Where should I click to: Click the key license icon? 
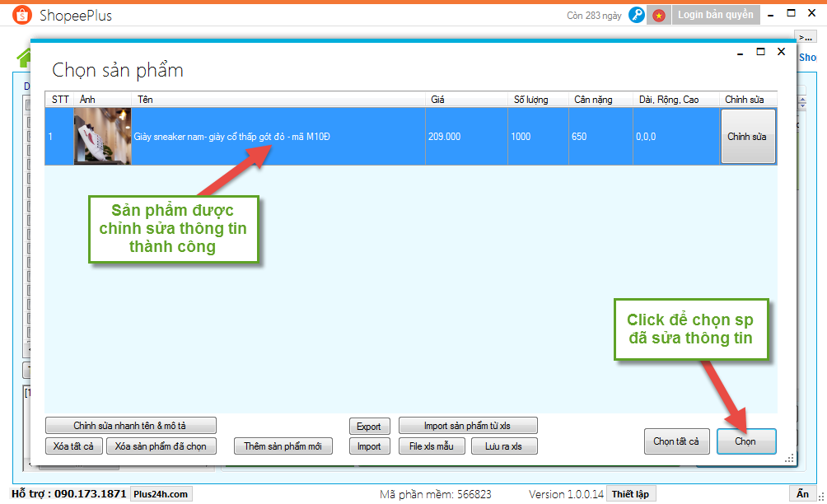tap(636, 15)
